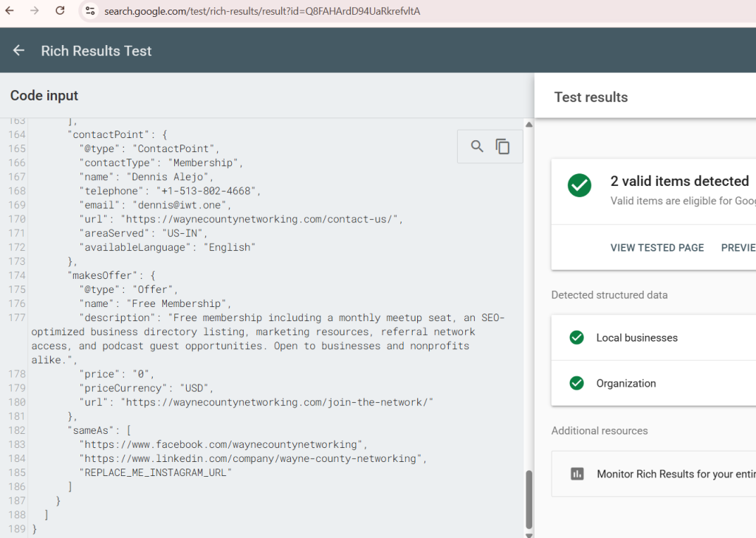756x538 pixels.
Task: Open search in code input
Action: [x=477, y=146]
